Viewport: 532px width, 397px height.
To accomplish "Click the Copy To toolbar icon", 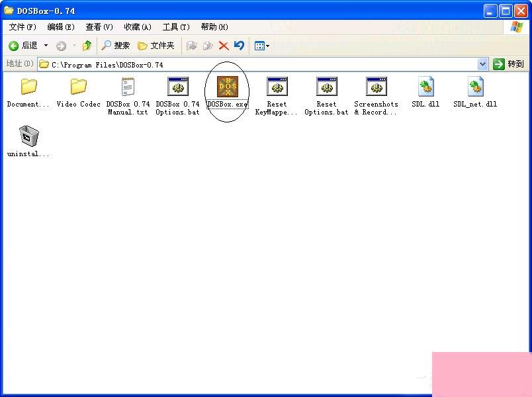I will [208, 46].
